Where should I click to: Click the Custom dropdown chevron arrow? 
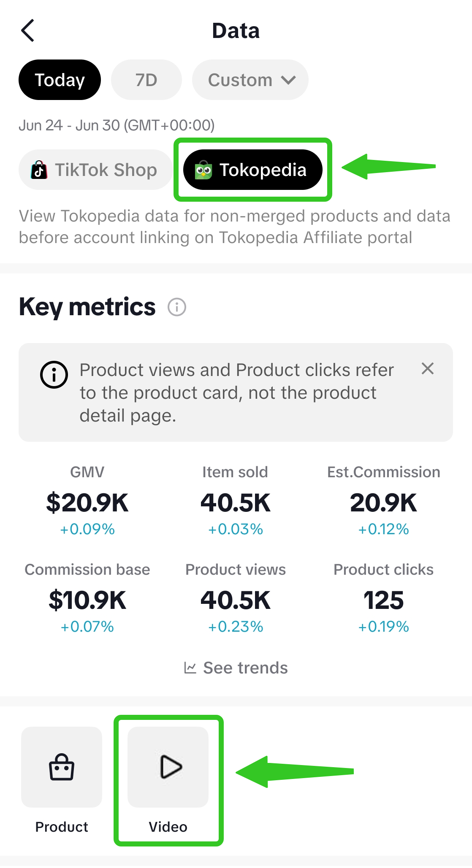289,80
